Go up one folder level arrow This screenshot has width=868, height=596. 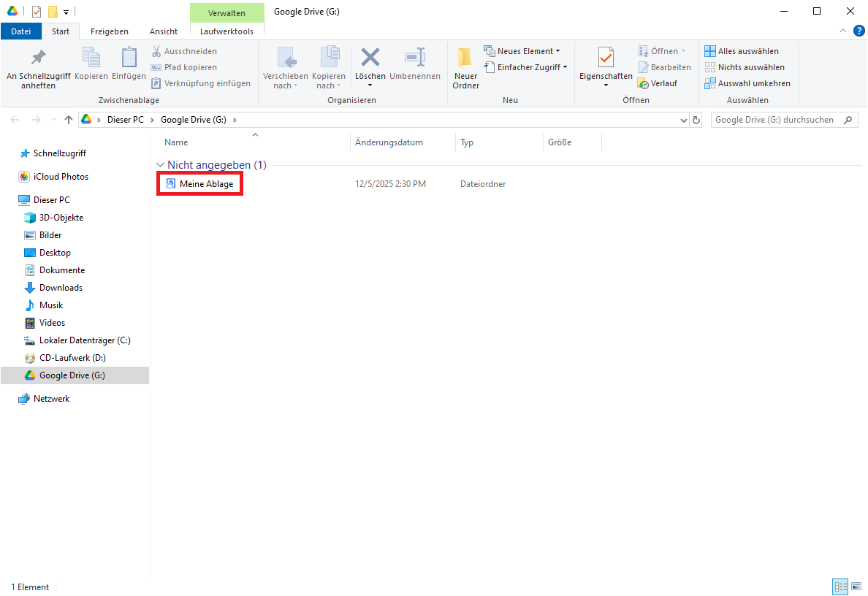pyautogui.click(x=69, y=120)
